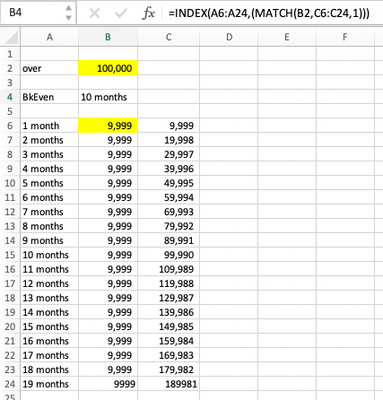Click the '6 months' cell
383x400 pixels.
50,197
